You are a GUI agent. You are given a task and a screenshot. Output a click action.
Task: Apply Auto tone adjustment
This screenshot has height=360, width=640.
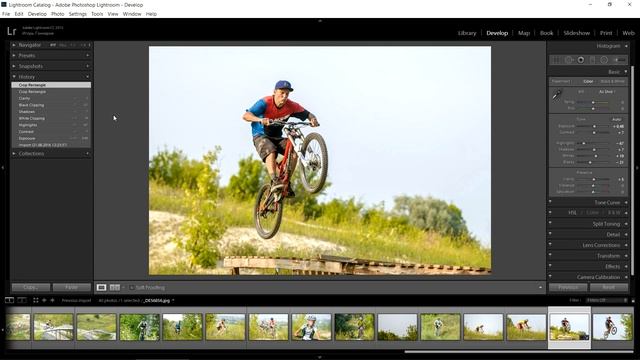616,119
